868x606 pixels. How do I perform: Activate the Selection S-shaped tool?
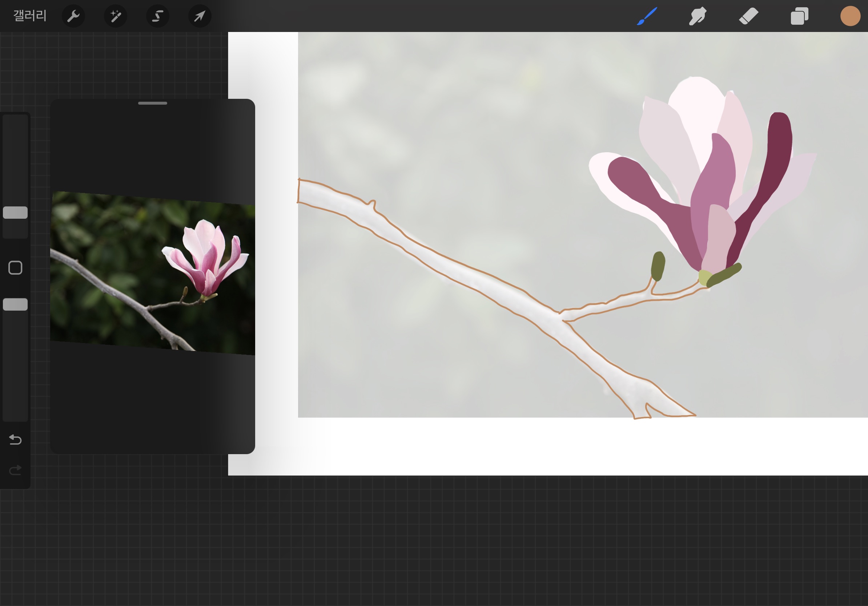[x=158, y=16]
